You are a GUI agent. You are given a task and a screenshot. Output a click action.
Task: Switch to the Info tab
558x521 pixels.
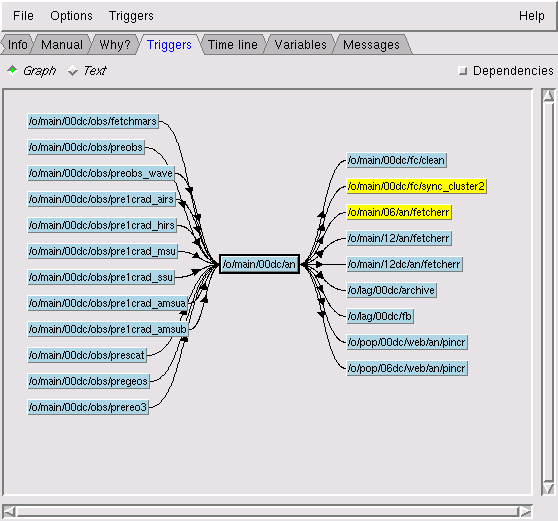(17, 45)
